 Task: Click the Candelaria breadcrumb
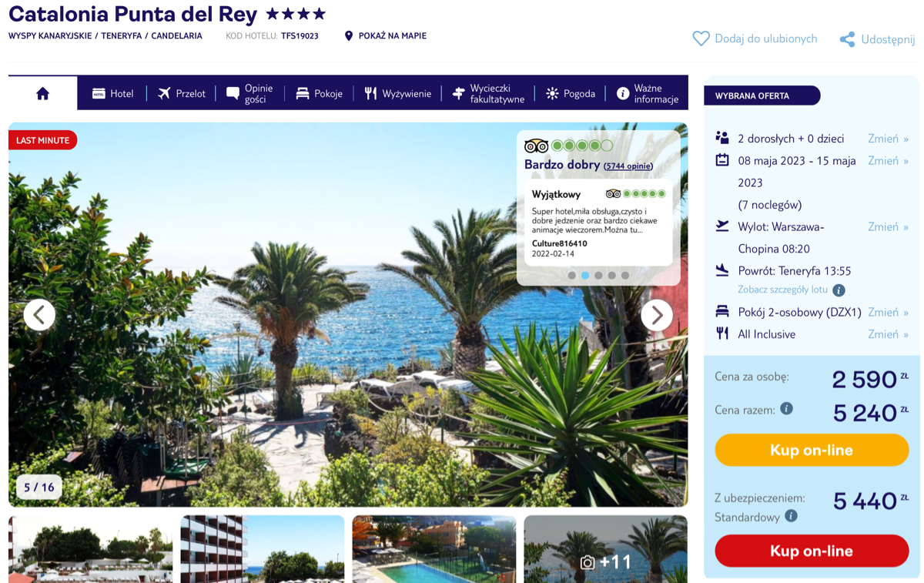click(x=176, y=36)
